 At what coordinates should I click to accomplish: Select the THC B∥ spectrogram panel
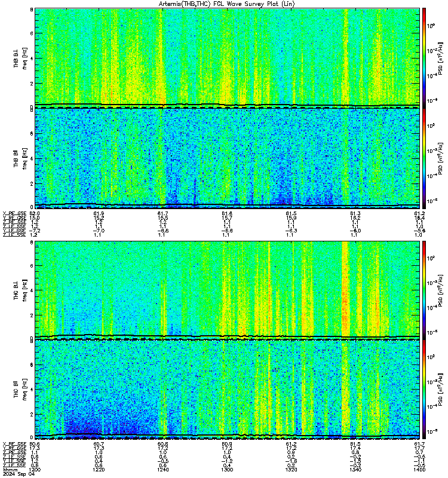point(227,390)
